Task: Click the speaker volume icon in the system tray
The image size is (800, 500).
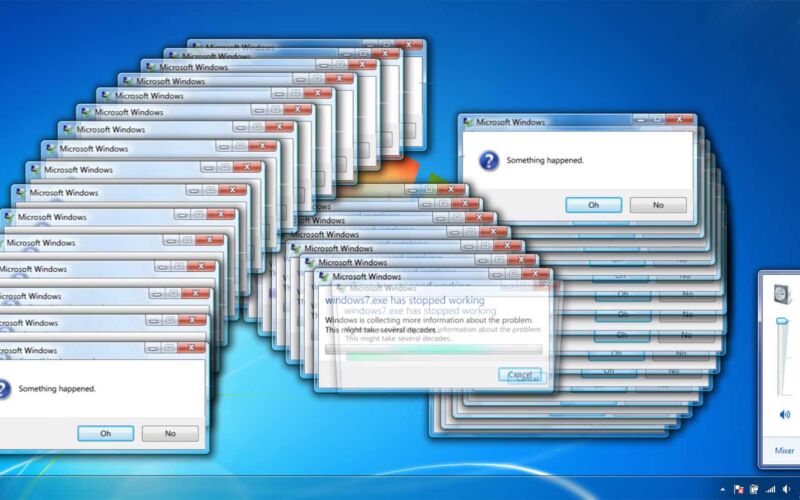Action: tap(786, 489)
